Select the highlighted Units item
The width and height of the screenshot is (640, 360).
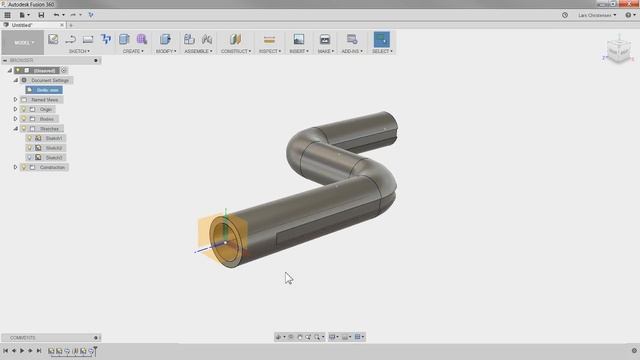click(44, 90)
